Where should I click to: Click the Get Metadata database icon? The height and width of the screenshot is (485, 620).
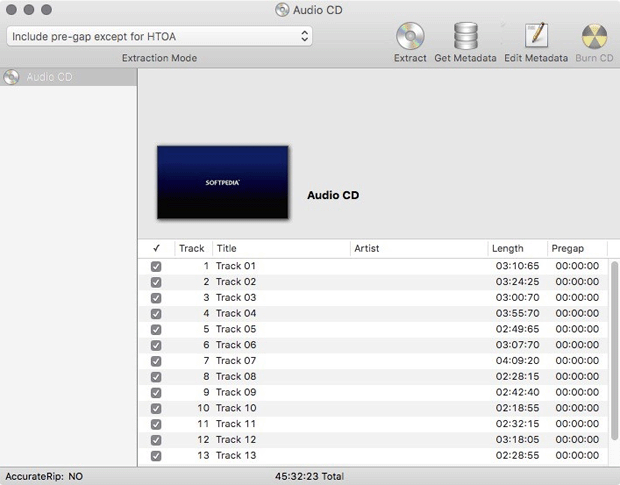(x=465, y=36)
